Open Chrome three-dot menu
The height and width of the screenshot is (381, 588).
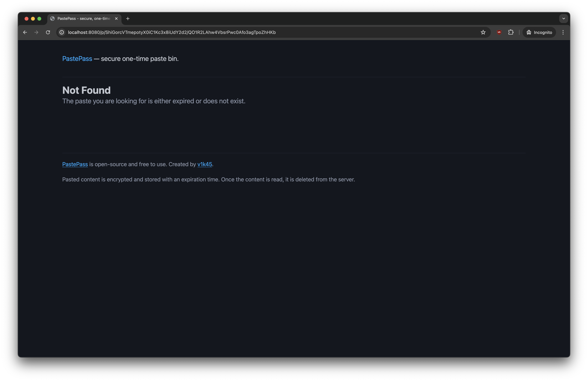point(563,32)
